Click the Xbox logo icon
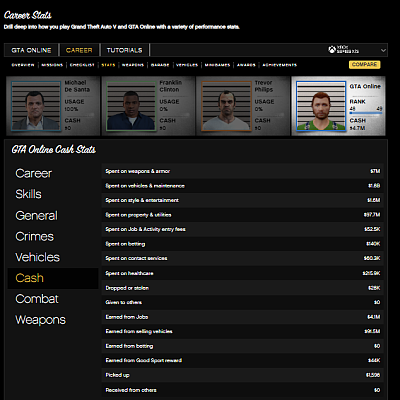Image resolution: width=400 pixels, height=400 pixels. pos(332,50)
